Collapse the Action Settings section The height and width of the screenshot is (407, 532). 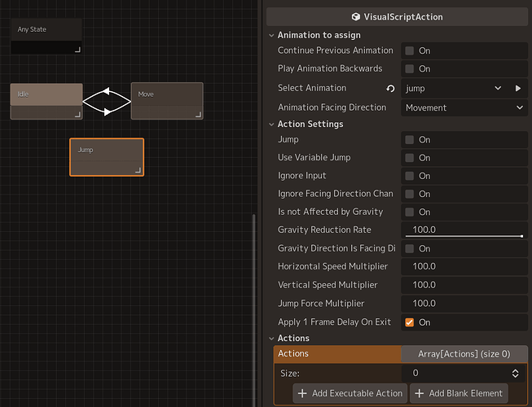(x=271, y=125)
